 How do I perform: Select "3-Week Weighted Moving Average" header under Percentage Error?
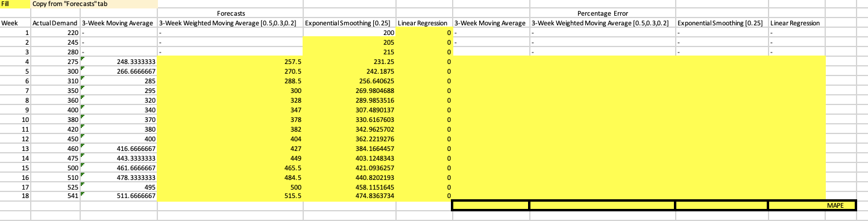(603, 22)
